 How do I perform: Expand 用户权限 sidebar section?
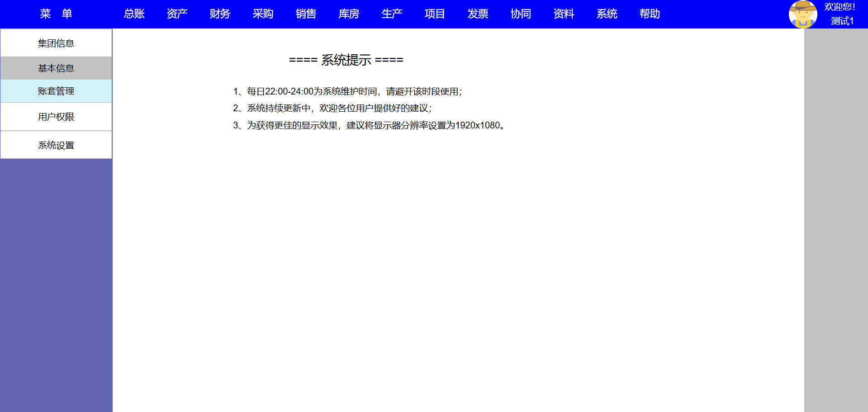(56, 117)
